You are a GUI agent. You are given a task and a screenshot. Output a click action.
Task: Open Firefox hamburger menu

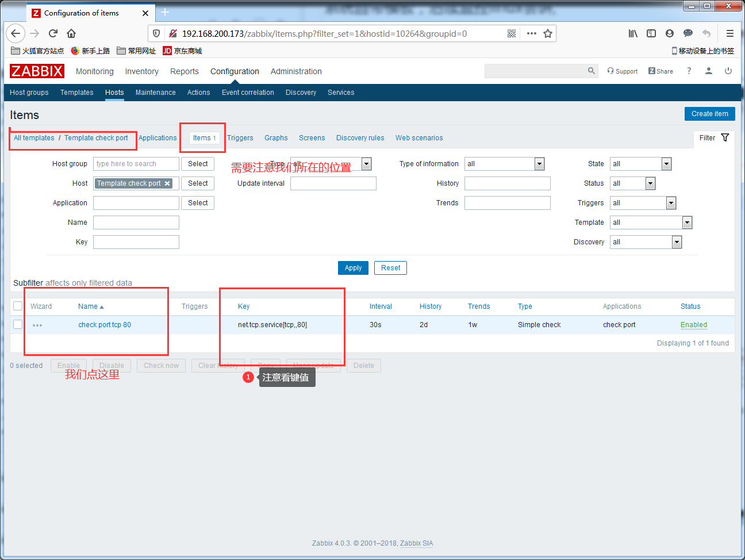pos(730,33)
